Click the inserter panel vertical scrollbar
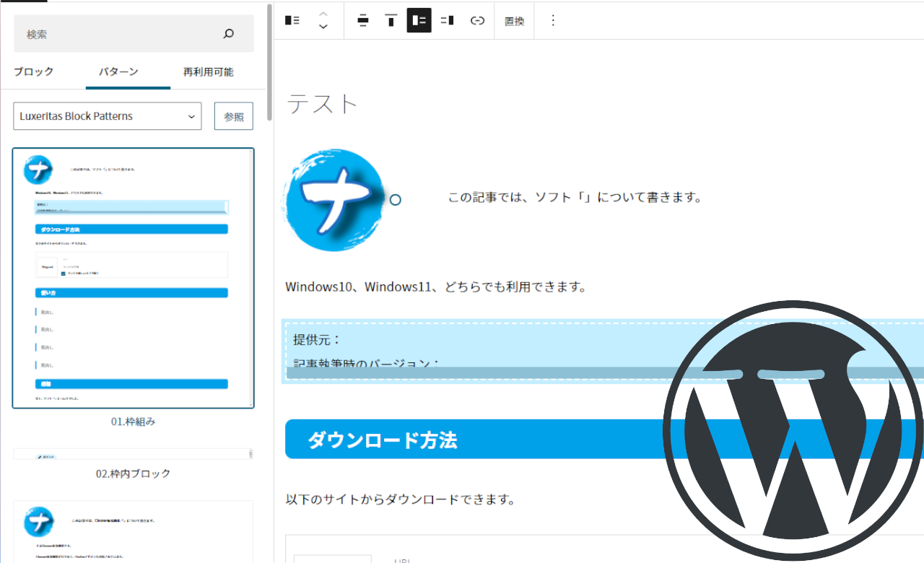 tap(270, 61)
